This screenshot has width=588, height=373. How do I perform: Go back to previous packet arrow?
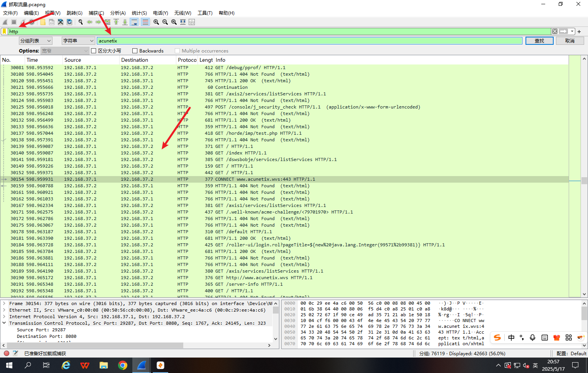pos(90,22)
